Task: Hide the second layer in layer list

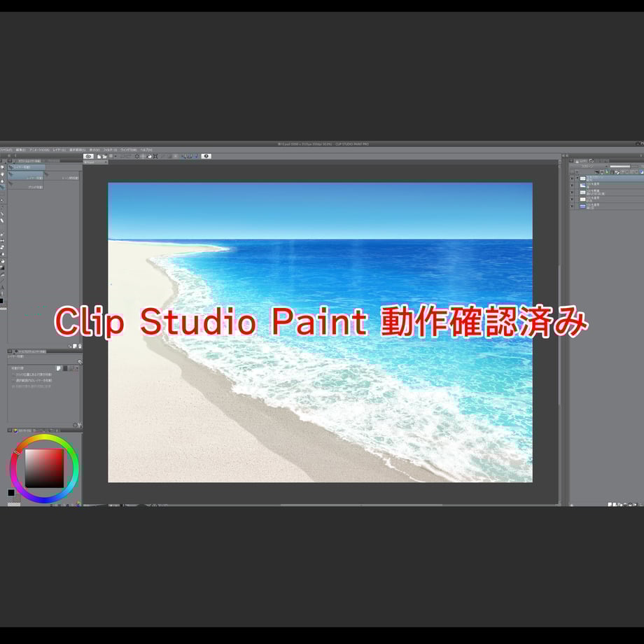Action: pyautogui.click(x=572, y=185)
